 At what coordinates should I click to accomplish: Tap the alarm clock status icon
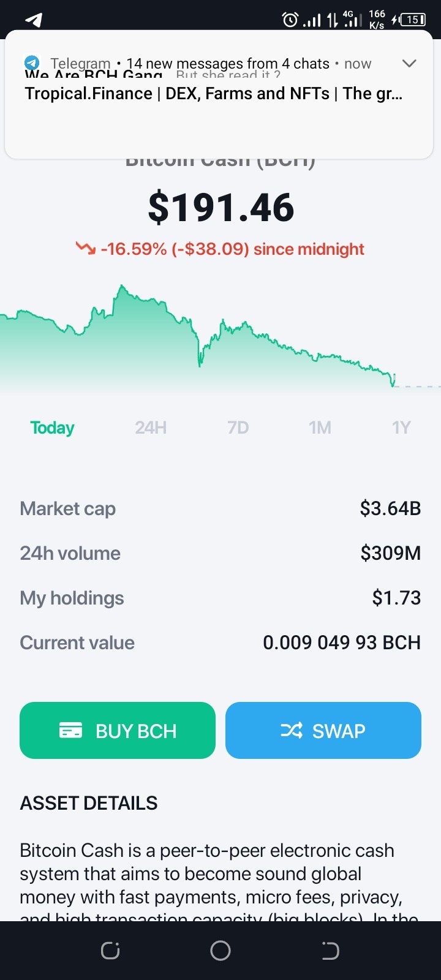point(290,20)
